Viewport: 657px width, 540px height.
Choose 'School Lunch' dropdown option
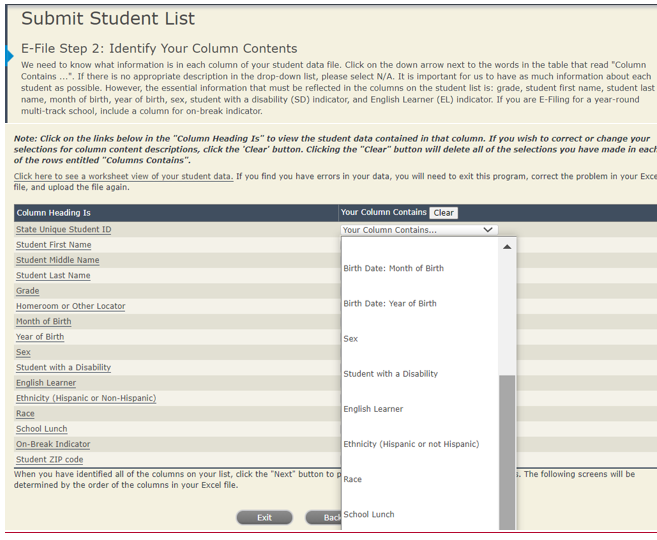[x=369, y=514]
